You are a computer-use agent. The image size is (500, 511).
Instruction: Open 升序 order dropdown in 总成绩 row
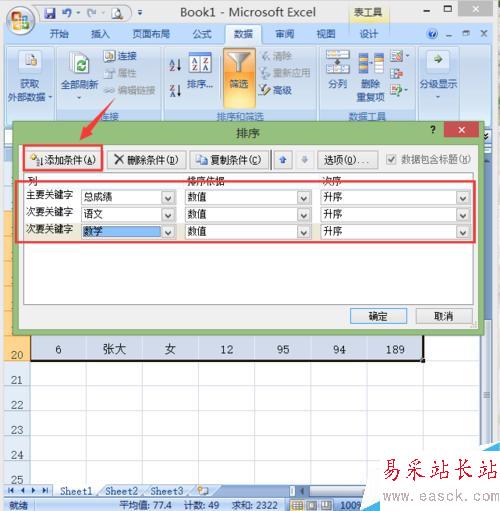[x=463, y=198]
